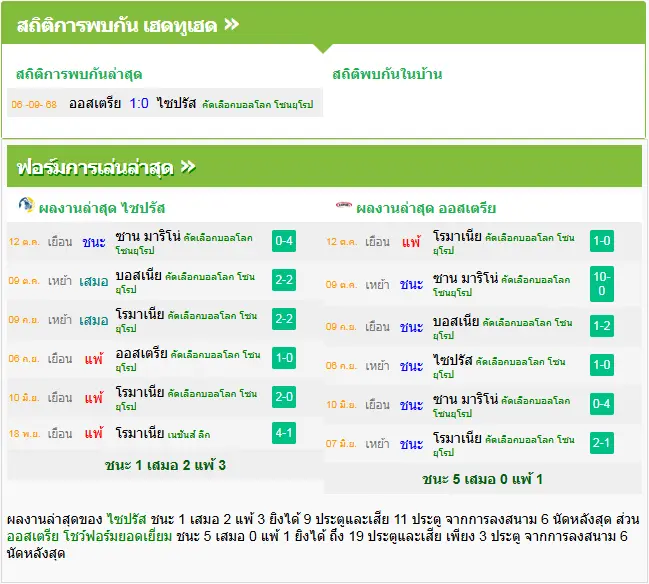Click chevron arrows after สถิติการพบกัน เฮดทูเฮด
Image resolution: width=649 pixels, height=584 pixels.
pos(231,25)
